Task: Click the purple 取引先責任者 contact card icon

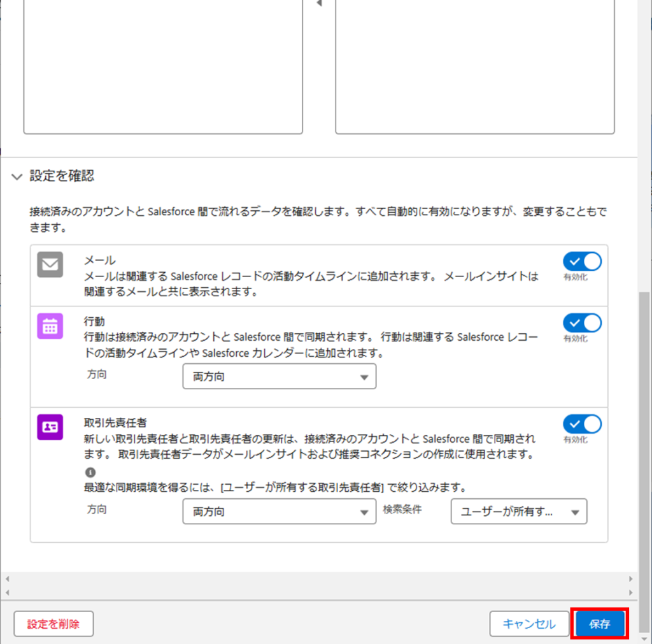Action: point(50,427)
